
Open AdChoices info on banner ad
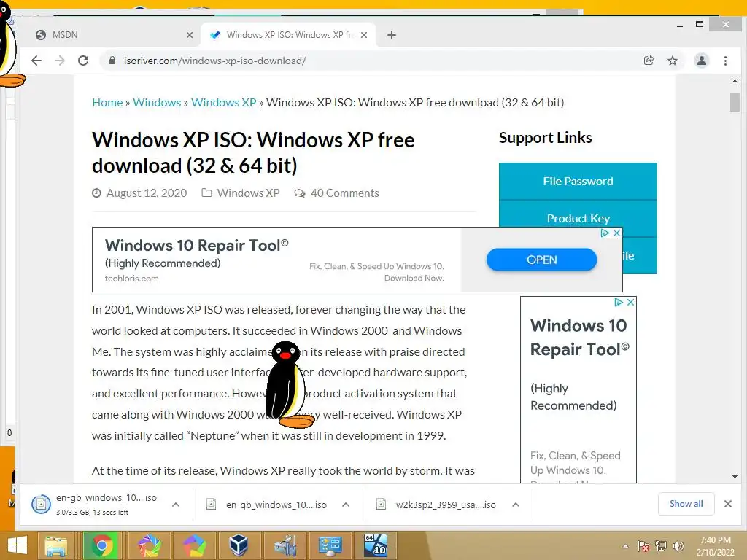[x=605, y=233]
